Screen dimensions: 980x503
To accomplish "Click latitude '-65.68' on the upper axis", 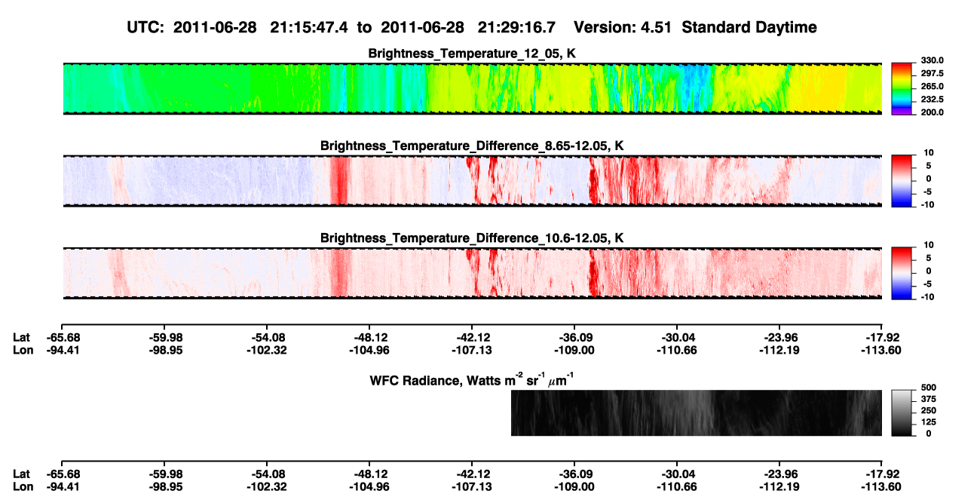I will tap(62, 337).
